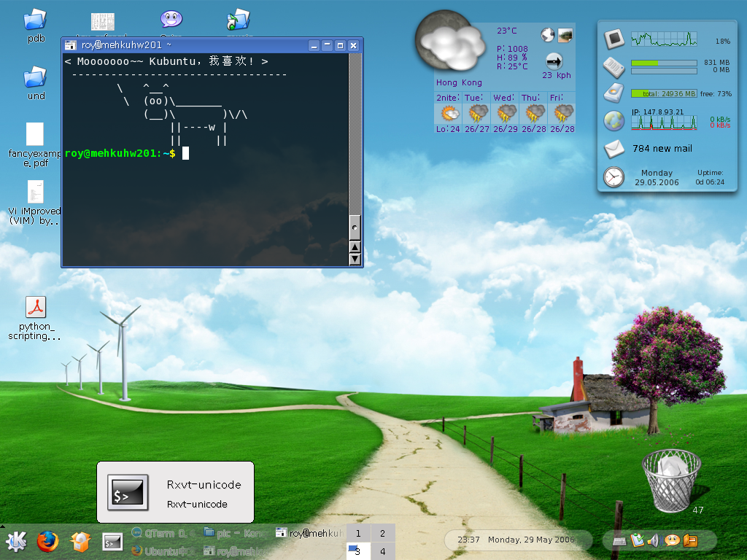Click CPU chip icon in monitor widget

[x=614, y=39]
